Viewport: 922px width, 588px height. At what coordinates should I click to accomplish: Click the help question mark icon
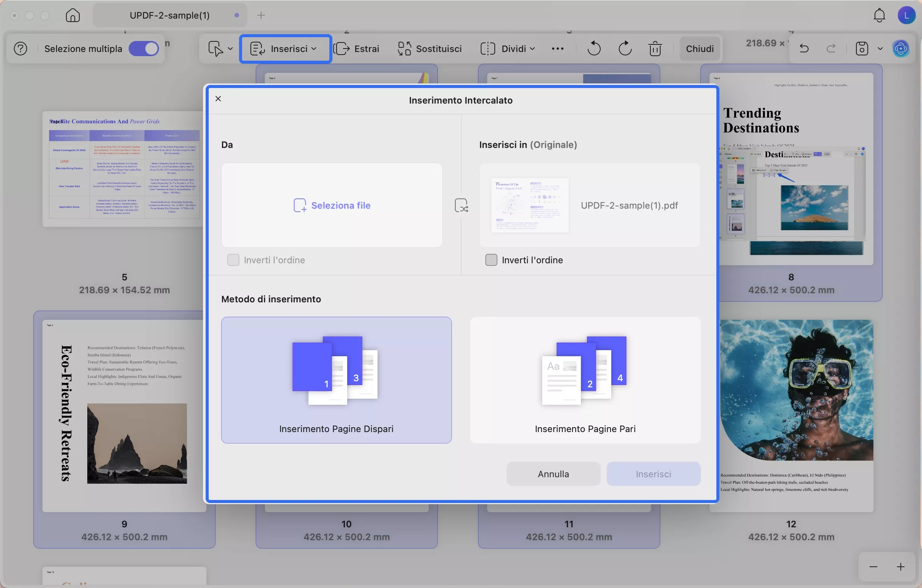click(x=20, y=49)
